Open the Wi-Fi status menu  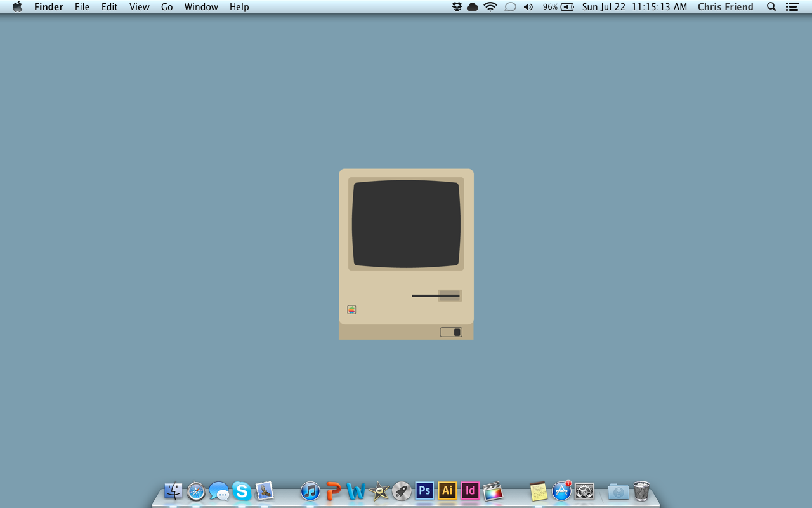pyautogui.click(x=490, y=7)
